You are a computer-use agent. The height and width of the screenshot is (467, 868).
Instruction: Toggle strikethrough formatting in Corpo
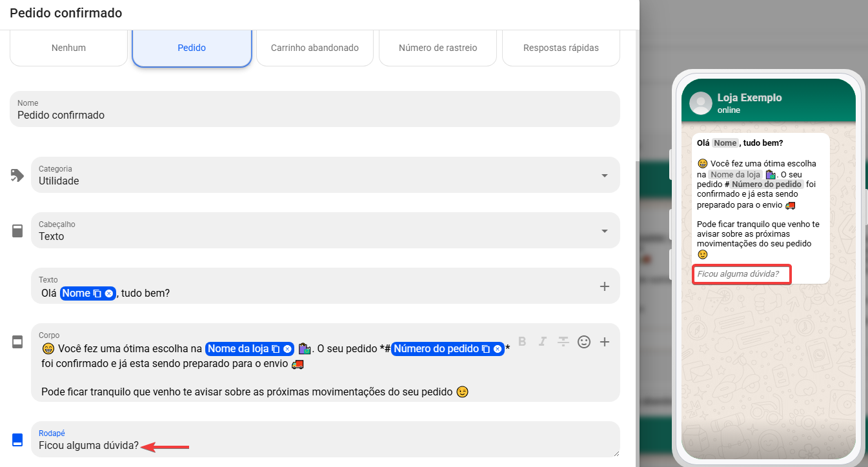[x=563, y=341]
